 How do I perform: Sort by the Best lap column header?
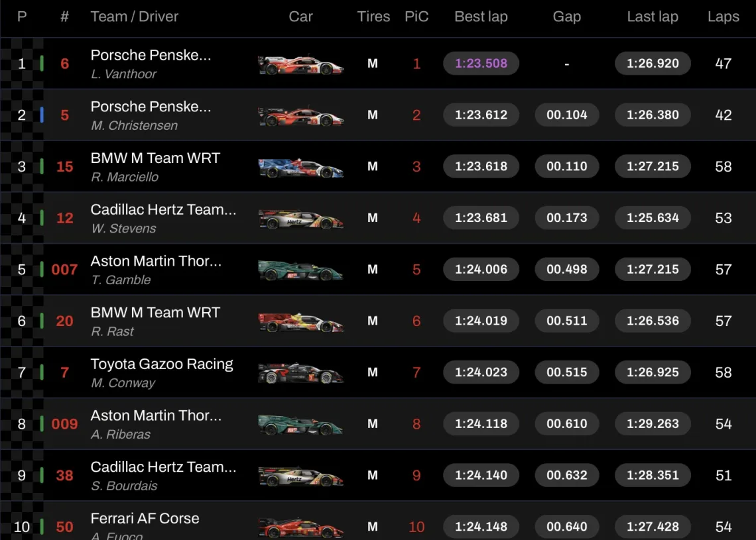tap(481, 17)
